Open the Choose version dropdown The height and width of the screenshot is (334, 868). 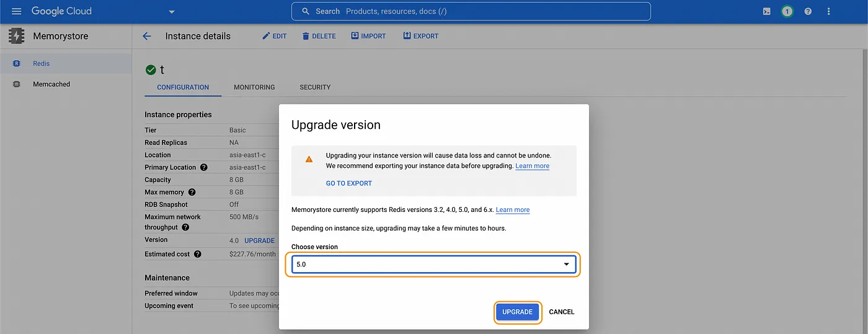[x=433, y=265]
